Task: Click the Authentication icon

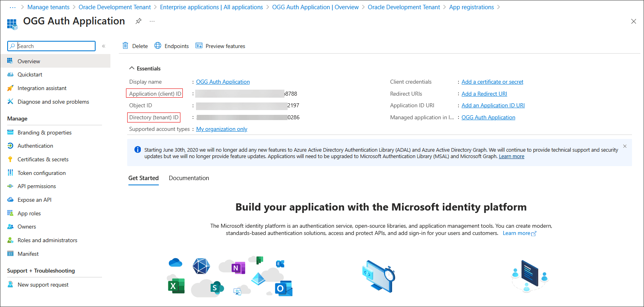Action: pos(10,146)
